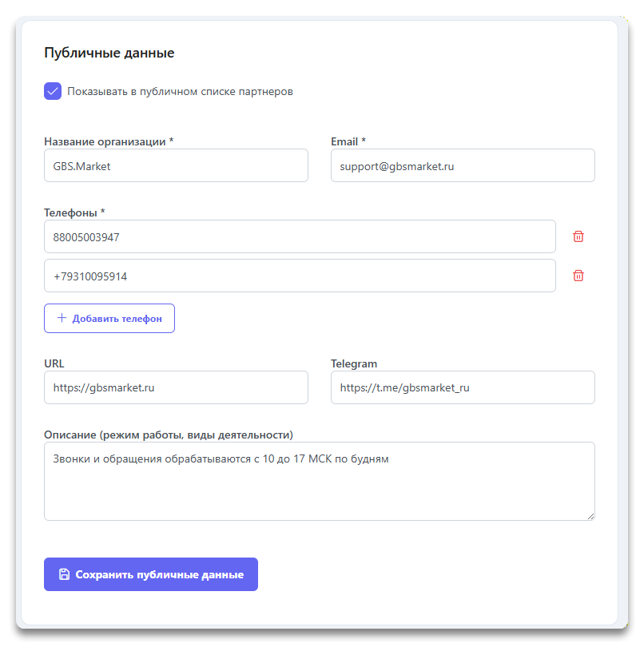Click the 'URL' field label
The width and height of the screenshot is (644, 651).
point(54,363)
